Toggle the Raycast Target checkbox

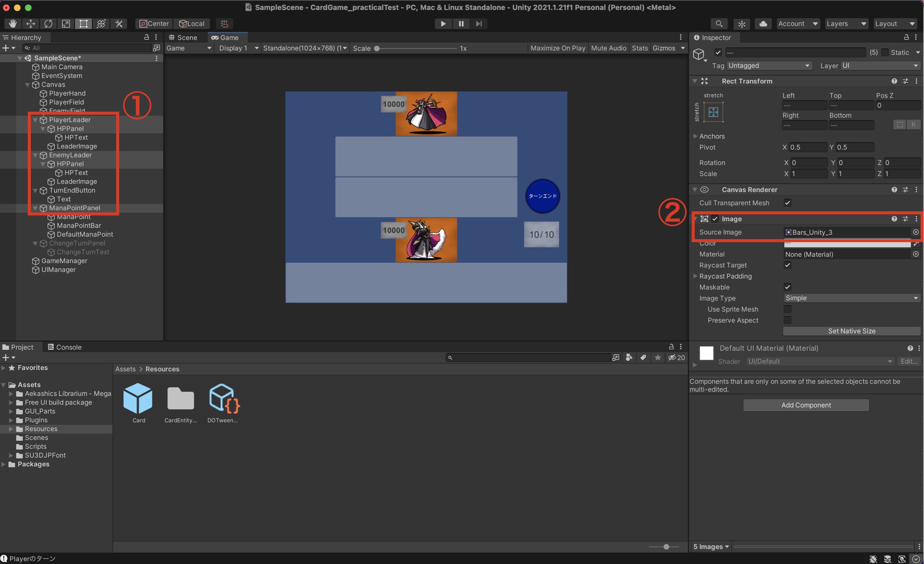click(787, 265)
